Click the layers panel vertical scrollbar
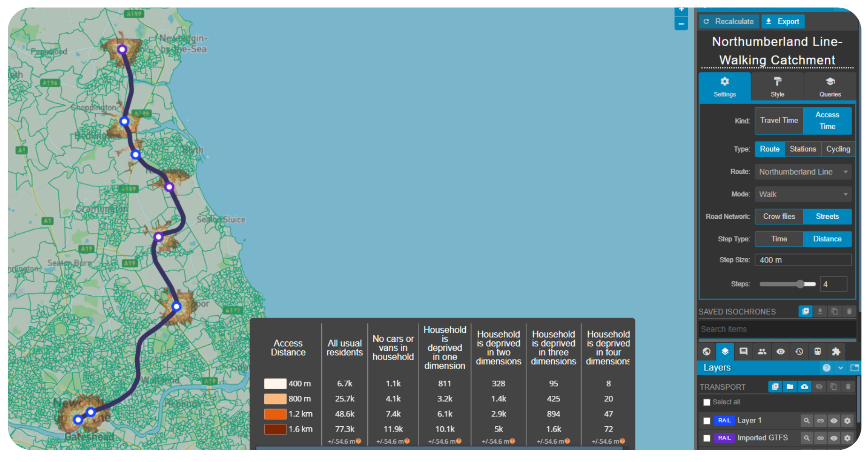 858,399
